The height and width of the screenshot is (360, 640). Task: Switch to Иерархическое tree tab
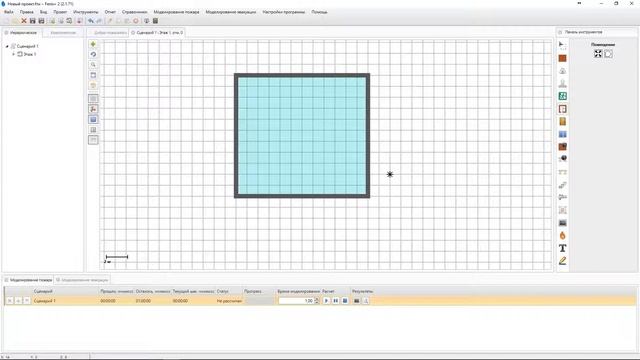(x=21, y=32)
